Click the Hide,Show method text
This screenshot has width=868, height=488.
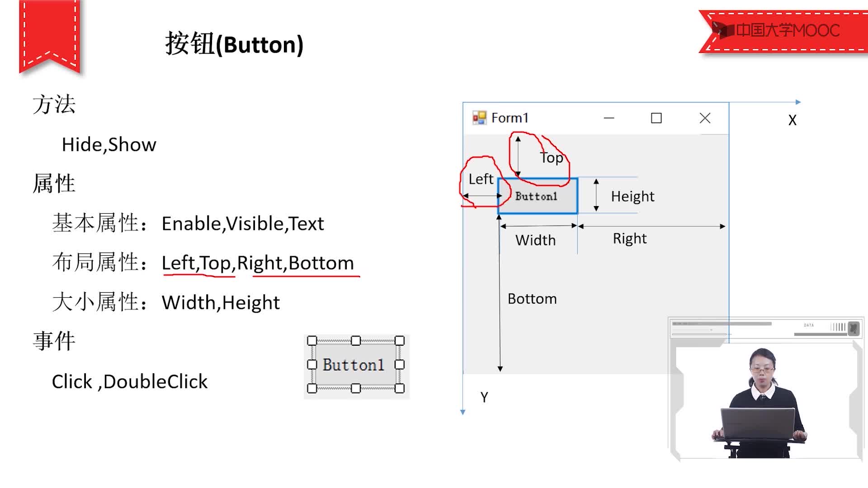(109, 145)
